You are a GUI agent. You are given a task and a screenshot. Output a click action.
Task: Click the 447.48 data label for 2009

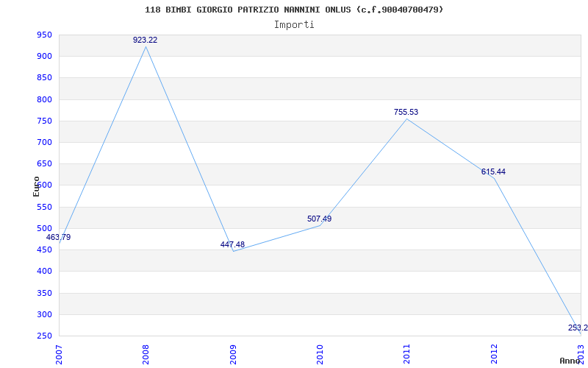click(x=232, y=244)
